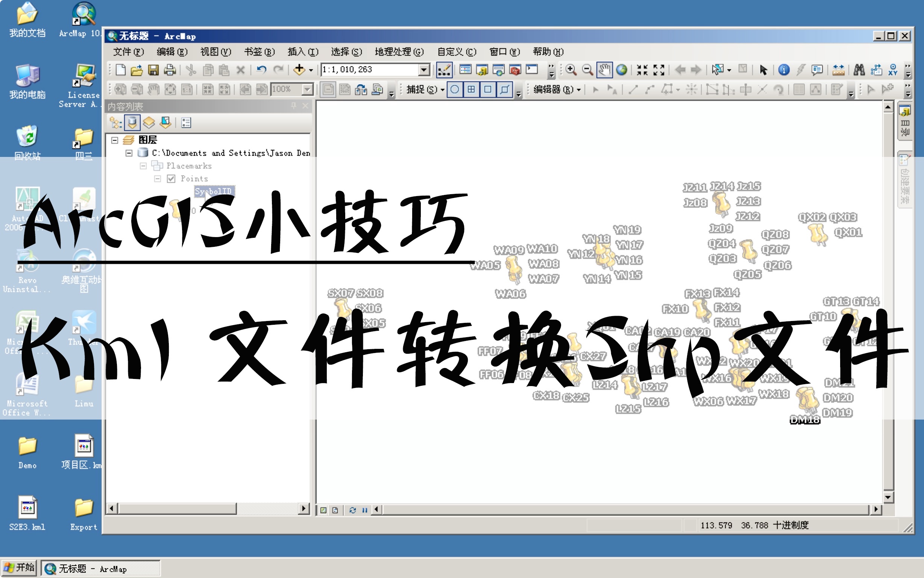This screenshot has height=578, width=924.
Task: Select the HTML Popup tool icon
Action: (x=817, y=70)
